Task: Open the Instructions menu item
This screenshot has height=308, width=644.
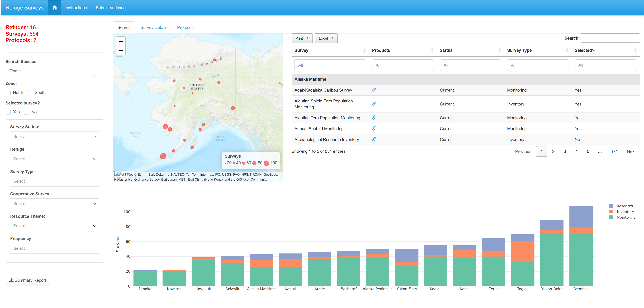Action: coord(76,7)
